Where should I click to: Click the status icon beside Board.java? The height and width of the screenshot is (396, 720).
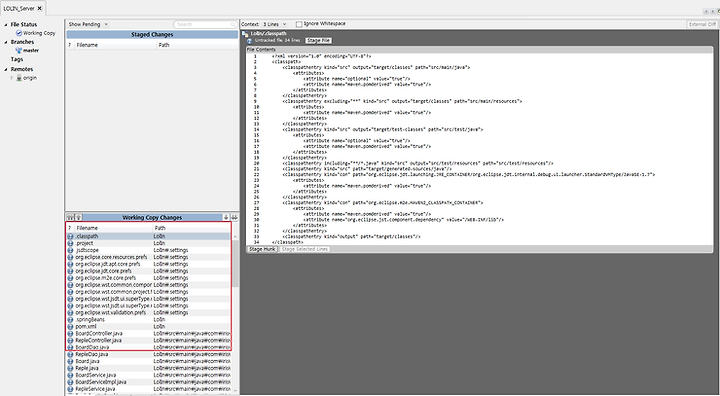click(70, 362)
